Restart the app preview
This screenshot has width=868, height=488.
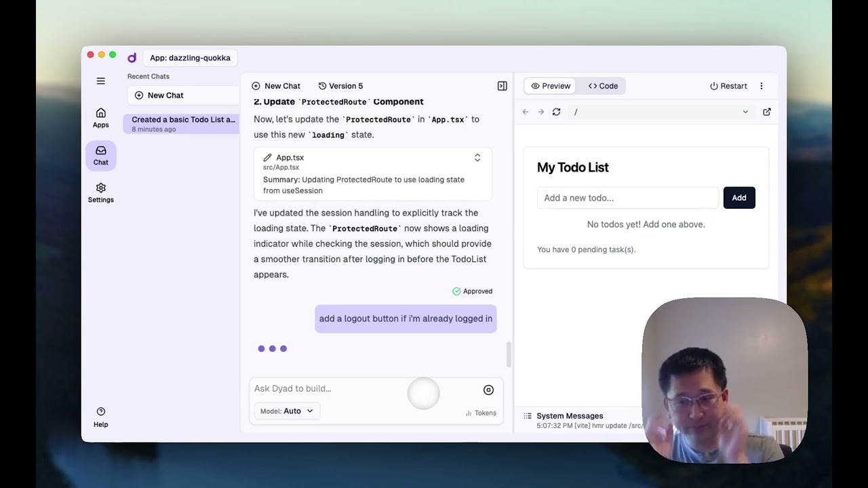[728, 86]
